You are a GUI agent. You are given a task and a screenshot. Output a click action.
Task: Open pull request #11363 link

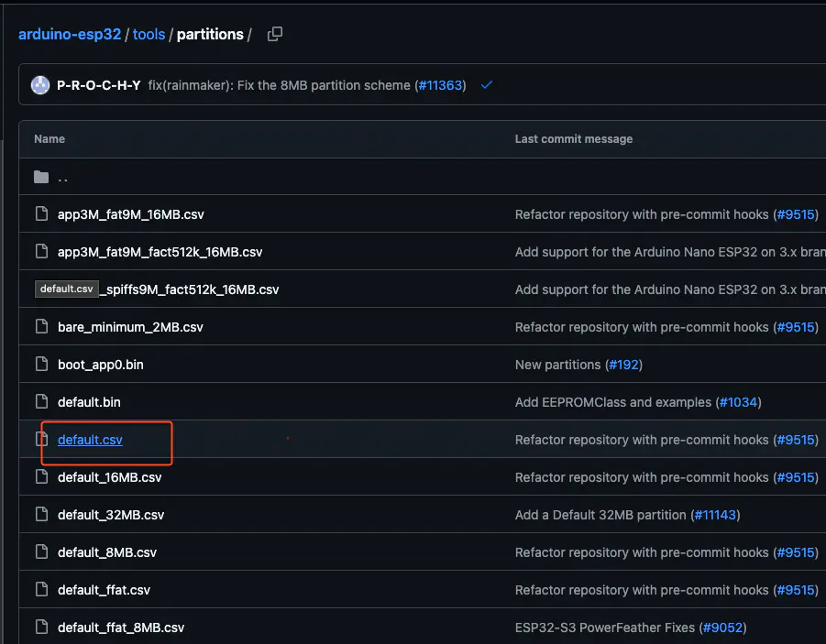441,85
